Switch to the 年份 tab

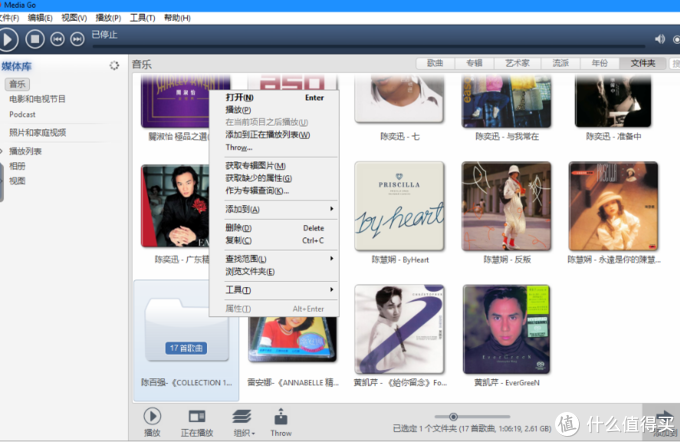(x=599, y=63)
